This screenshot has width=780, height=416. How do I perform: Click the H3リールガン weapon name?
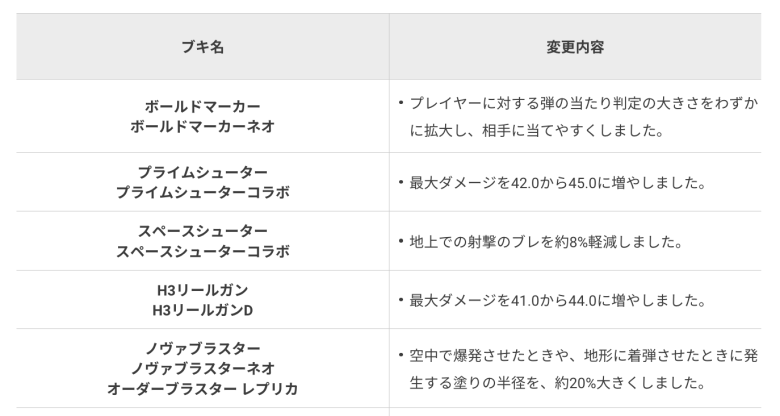(203, 289)
